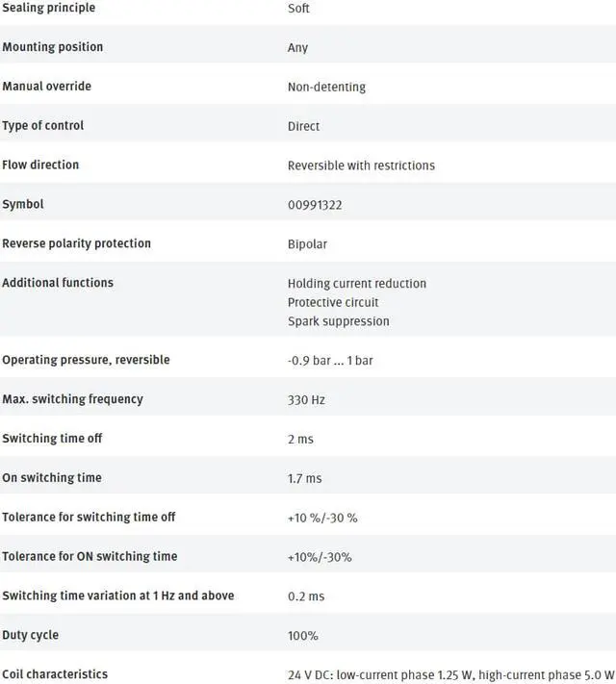The height and width of the screenshot is (684, 616).
Task: Click 'Holding current reduction' text
Action: pos(356,284)
